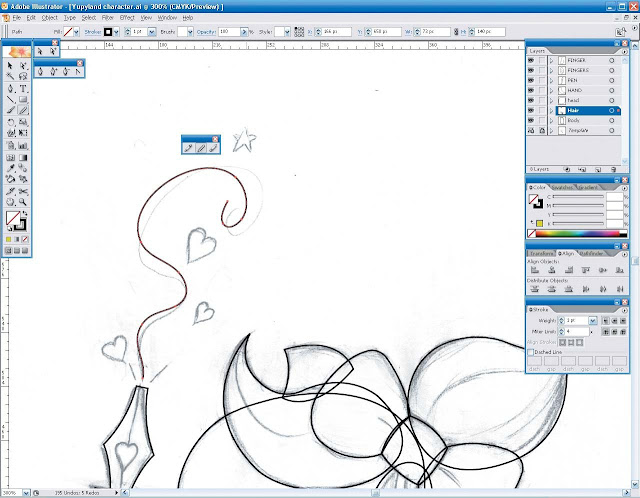
Task: Select the Zoom magnifier tool
Action: click(23, 202)
